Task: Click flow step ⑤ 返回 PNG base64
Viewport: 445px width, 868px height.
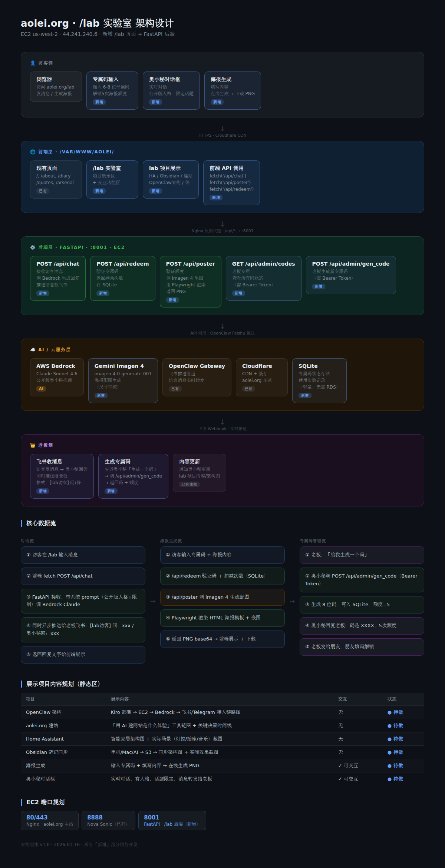Action: [222, 639]
